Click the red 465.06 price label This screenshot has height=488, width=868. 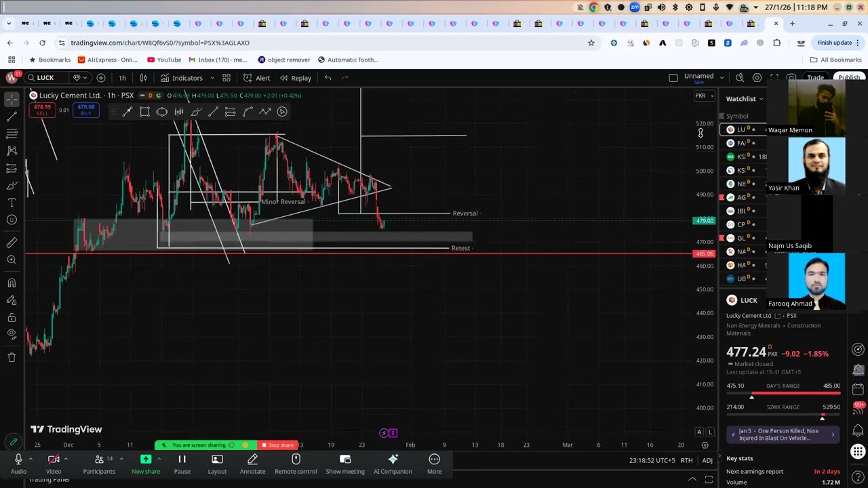pos(704,254)
